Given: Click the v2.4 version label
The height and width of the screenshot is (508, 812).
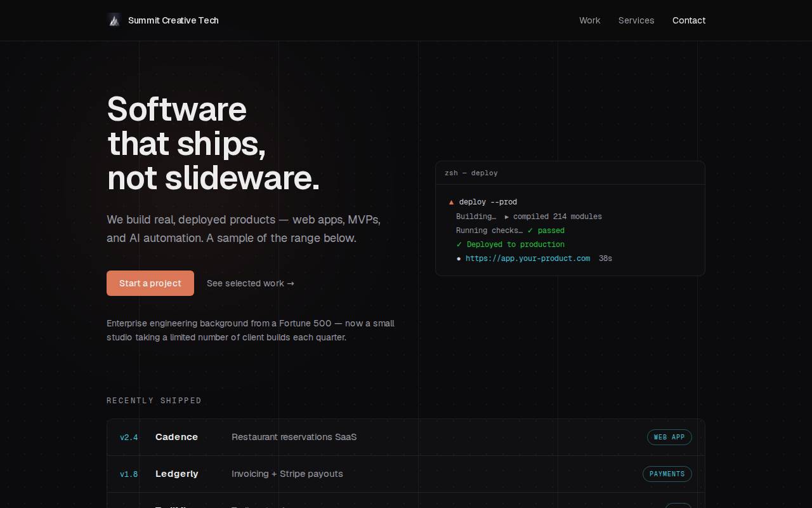Looking at the screenshot, I should coord(129,437).
